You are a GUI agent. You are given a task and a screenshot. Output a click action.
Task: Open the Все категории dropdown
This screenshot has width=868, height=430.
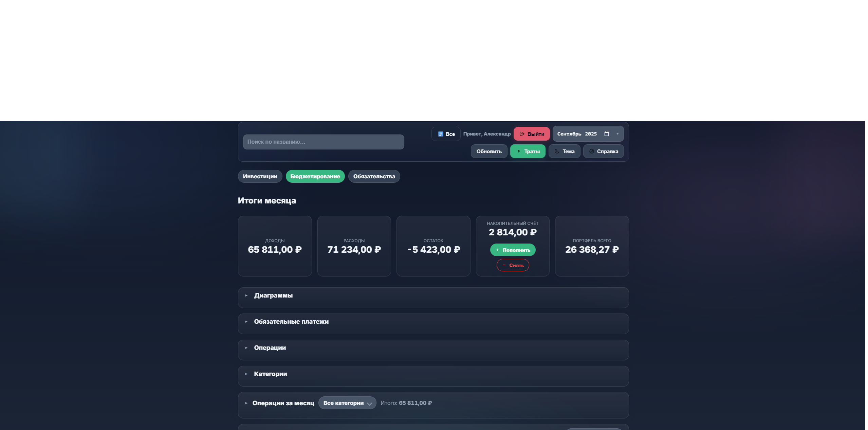(x=347, y=403)
